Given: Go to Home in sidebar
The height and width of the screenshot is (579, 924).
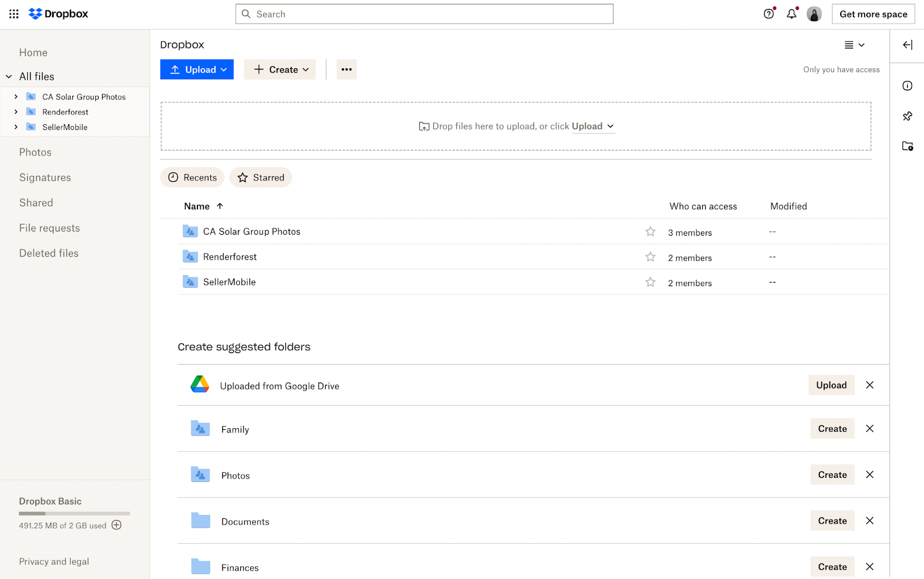Looking at the screenshot, I should pyautogui.click(x=33, y=53).
